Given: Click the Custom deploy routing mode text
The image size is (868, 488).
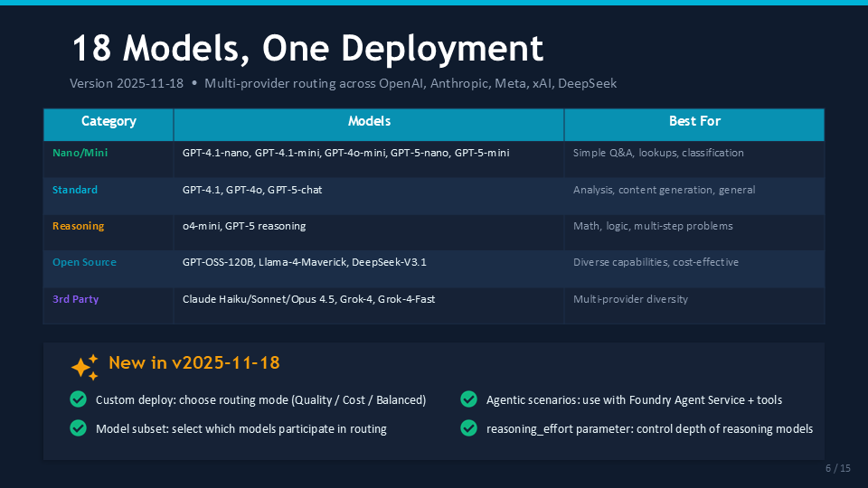Looking at the screenshot, I should pyautogui.click(x=260, y=400).
